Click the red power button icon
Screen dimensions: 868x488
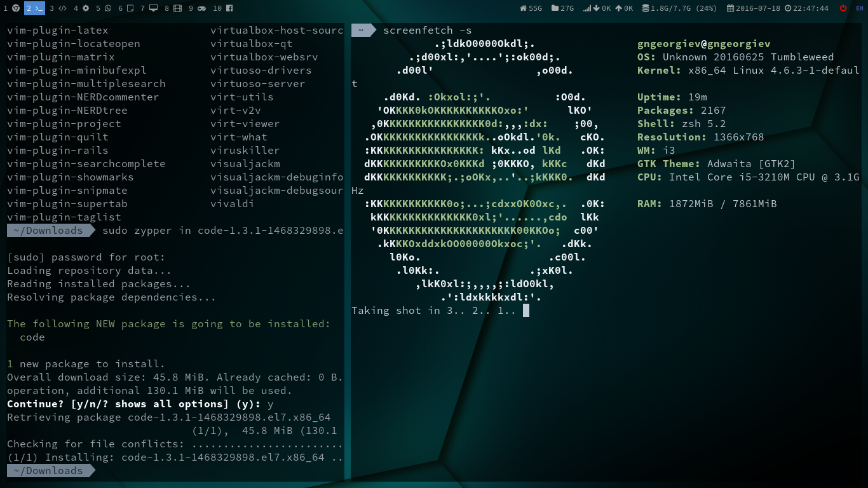coord(843,8)
